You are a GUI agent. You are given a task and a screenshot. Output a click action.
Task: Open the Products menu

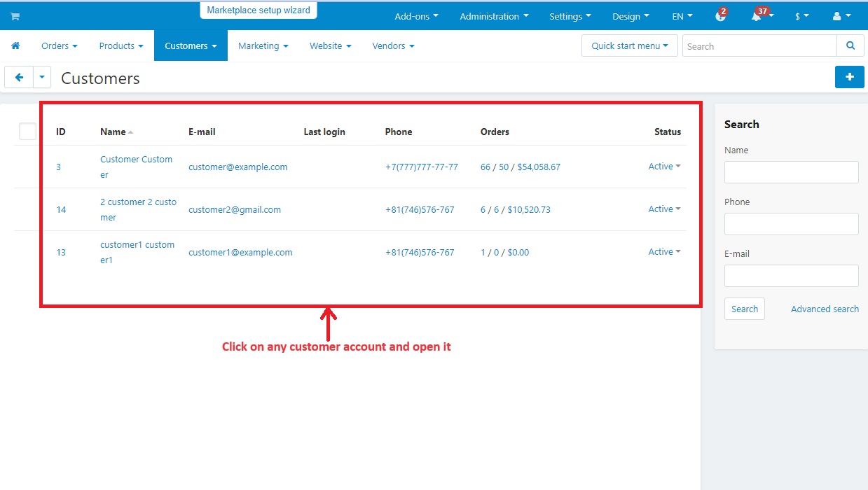point(120,46)
